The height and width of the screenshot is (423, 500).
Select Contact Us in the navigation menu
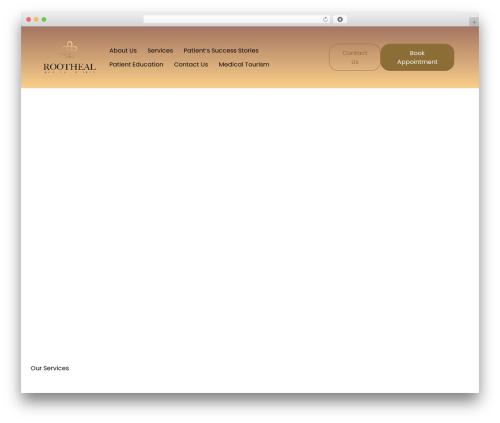[x=191, y=65]
